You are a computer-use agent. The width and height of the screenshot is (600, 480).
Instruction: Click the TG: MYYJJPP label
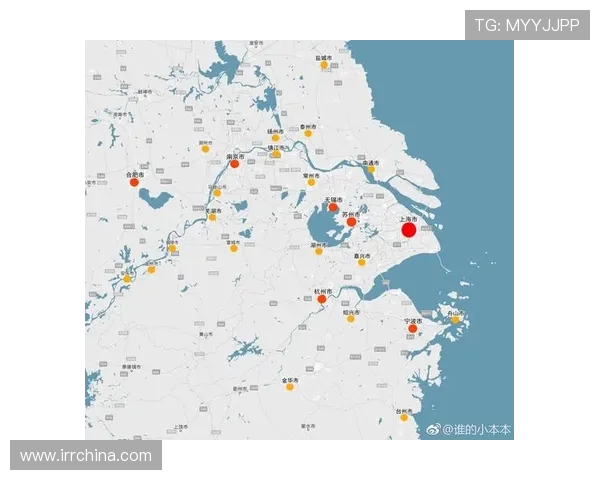[x=527, y=25]
